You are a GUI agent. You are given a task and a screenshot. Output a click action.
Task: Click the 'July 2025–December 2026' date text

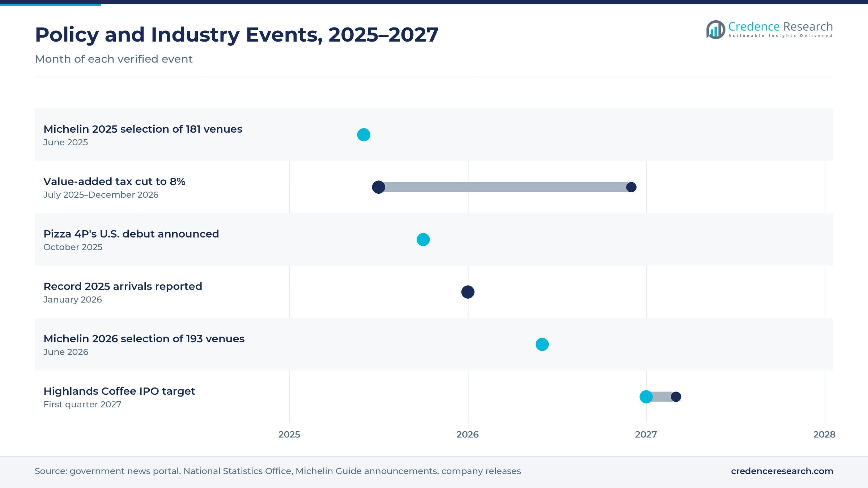click(101, 195)
